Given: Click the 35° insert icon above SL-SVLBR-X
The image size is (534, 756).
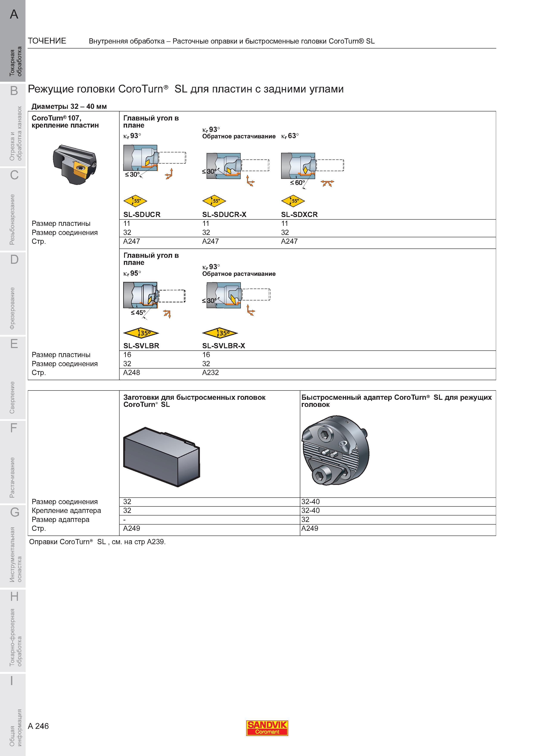Looking at the screenshot, I should pos(220,333).
